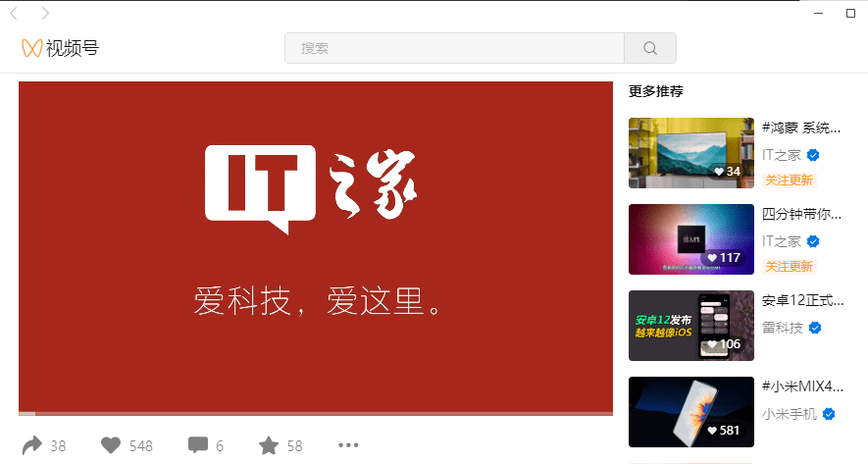
Task: Minimize the window
Action: point(819,14)
